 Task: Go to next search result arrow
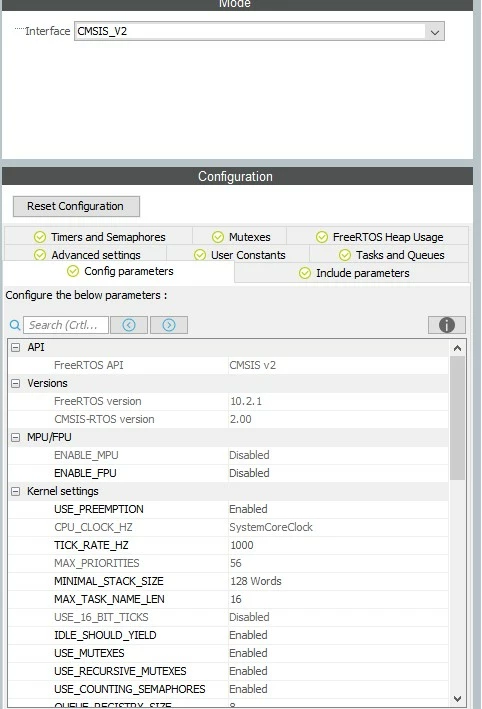[169, 325]
